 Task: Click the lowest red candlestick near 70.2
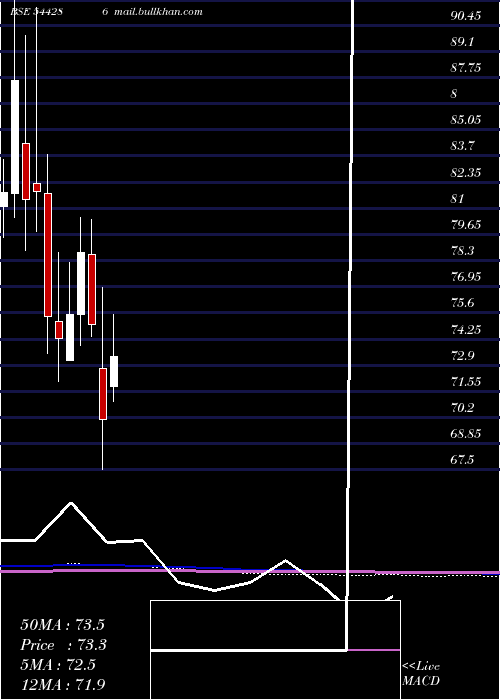coord(103,394)
